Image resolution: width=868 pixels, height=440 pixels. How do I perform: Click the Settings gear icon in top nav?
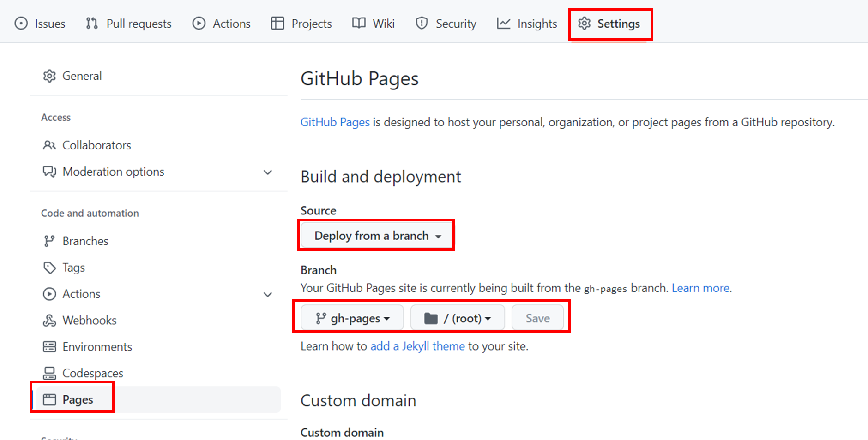(x=585, y=23)
